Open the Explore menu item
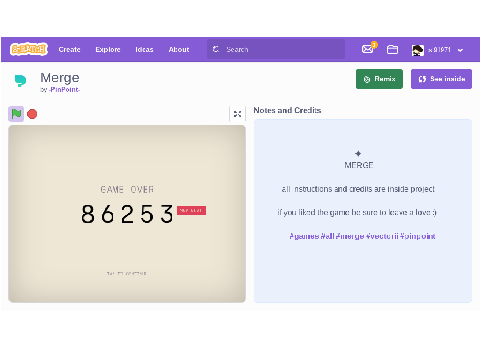 (x=108, y=49)
